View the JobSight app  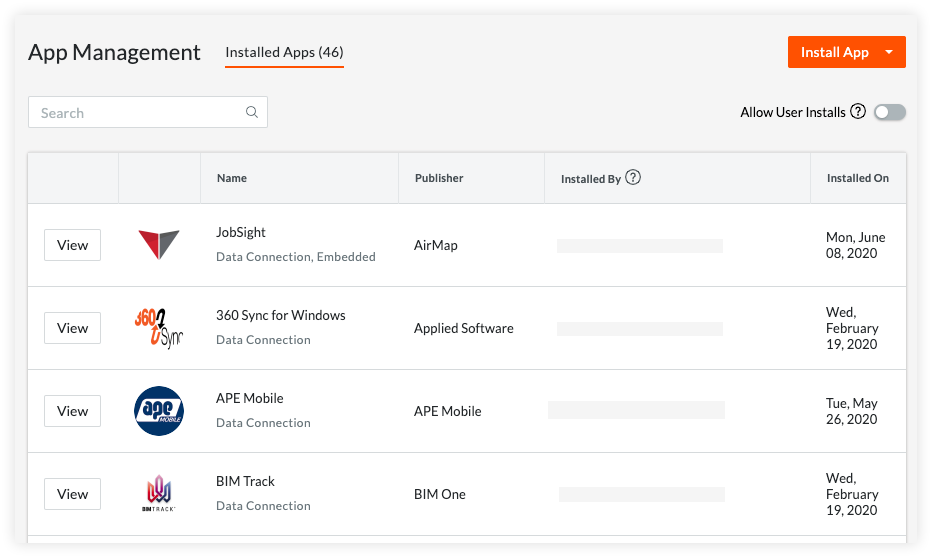tap(73, 245)
